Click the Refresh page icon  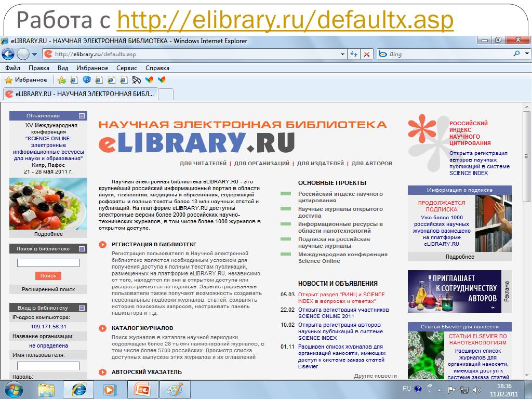coord(354,54)
